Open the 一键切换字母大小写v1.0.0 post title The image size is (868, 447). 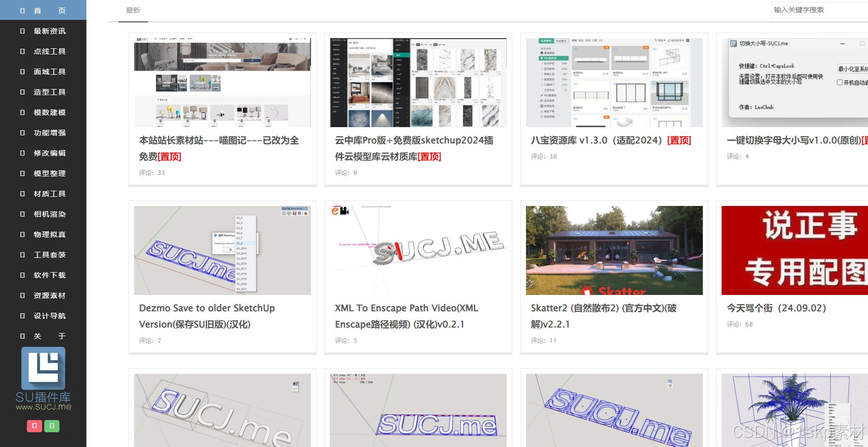click(797, 140)
